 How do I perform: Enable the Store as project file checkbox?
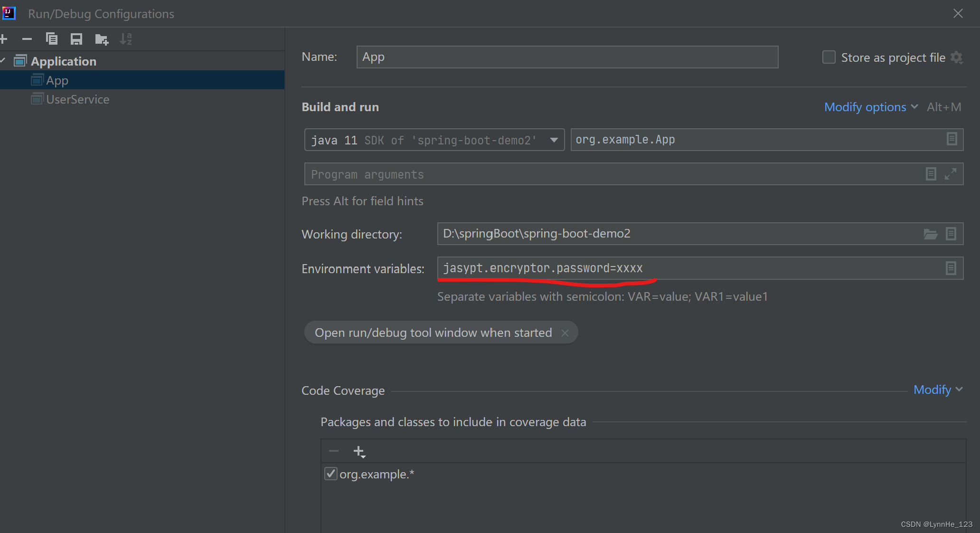829,57
